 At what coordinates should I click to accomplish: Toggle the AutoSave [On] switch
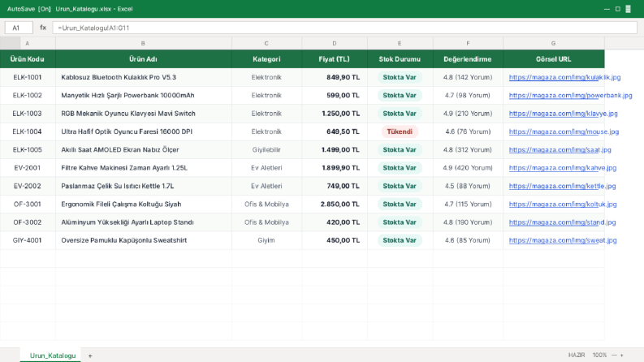click(28, 9)
